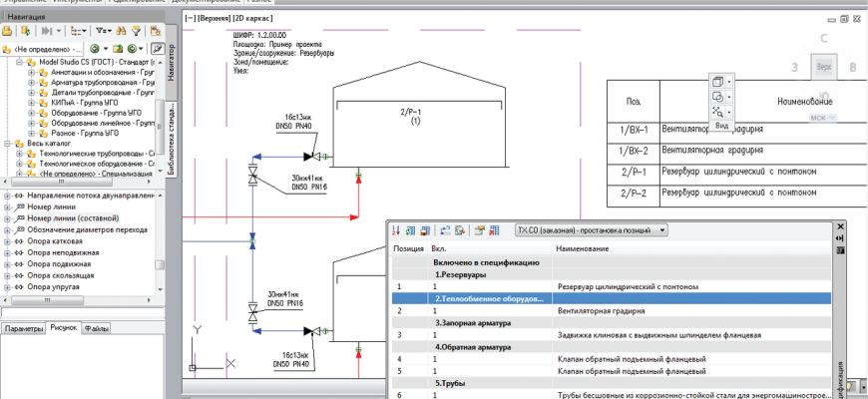Image resolution: width=868 pixels, height=399 pixels.
Task: Expand the Опора катковая tree item
Action: (x=7, y=240)
